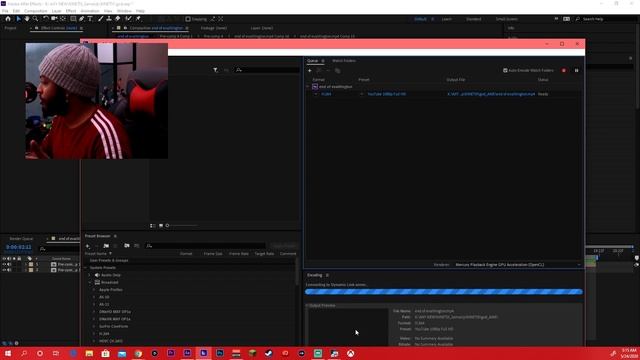Select the Pen tool

(x=82, y=19)
